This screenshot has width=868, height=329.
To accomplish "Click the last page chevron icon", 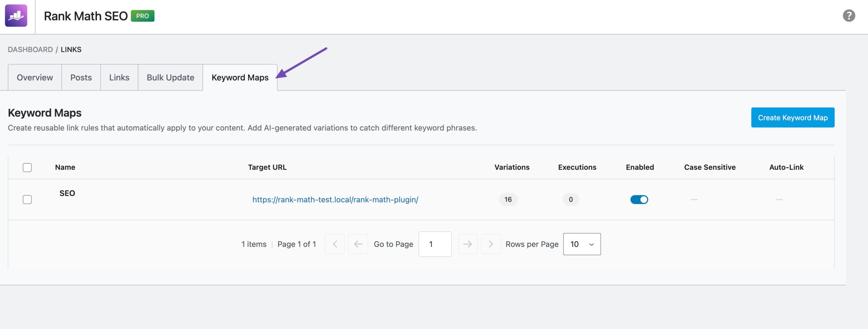I will tap(491, 244).
